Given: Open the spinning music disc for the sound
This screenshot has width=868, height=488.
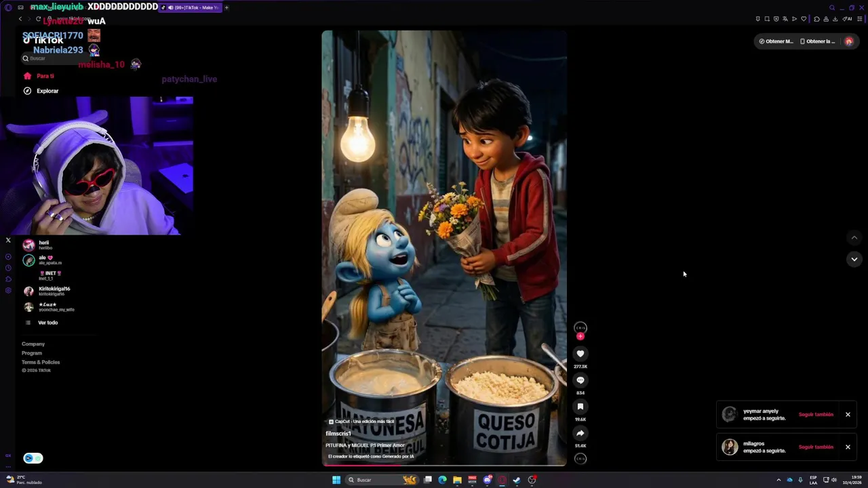Looking at the screenshot, I should [580, 459].
